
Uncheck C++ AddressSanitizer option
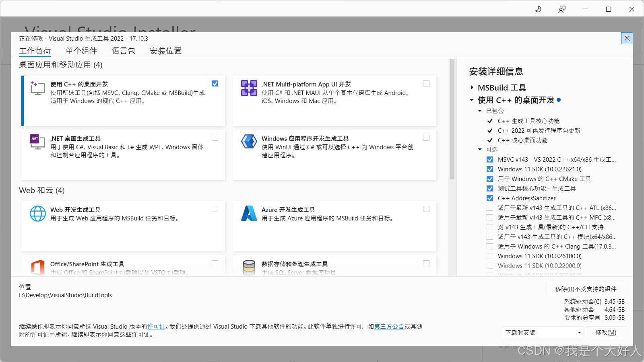[x=490, y=198]
